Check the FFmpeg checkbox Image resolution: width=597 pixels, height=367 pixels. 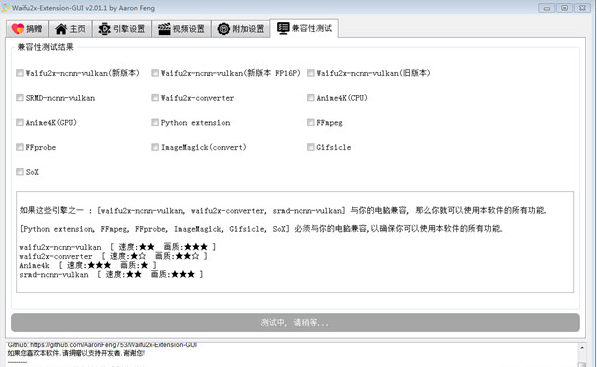click(x=311, y=122)
